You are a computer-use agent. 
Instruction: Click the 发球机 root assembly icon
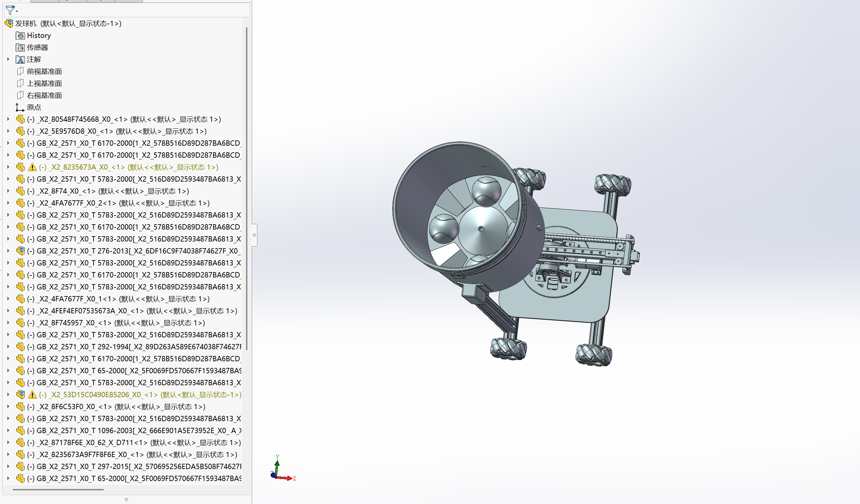coord(9,23)
